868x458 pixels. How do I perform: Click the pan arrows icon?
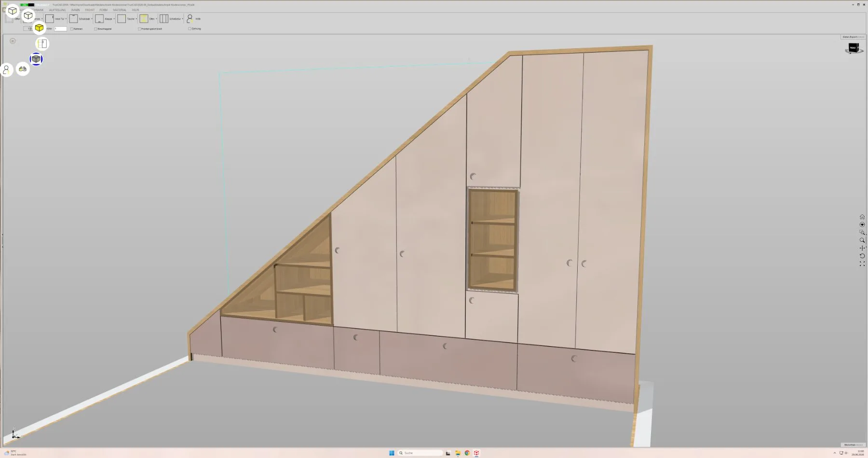(x=862, y=248)
